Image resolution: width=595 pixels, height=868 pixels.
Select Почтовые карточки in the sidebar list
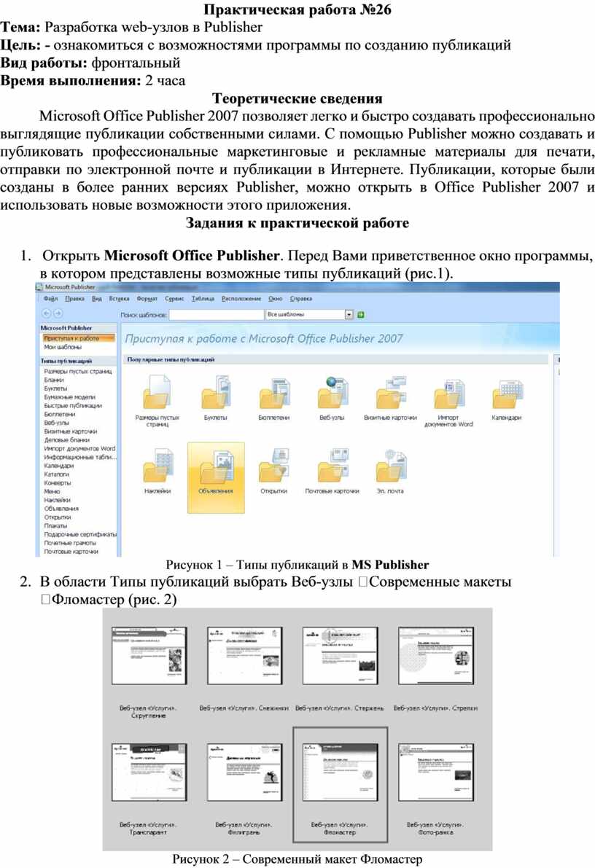coord(71,552)
